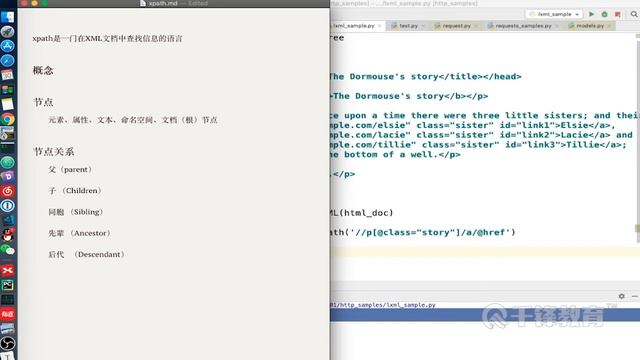640x360 pixels.
Task: Click the 元素、属性、文本 node types line
Action: pos(133,120)
